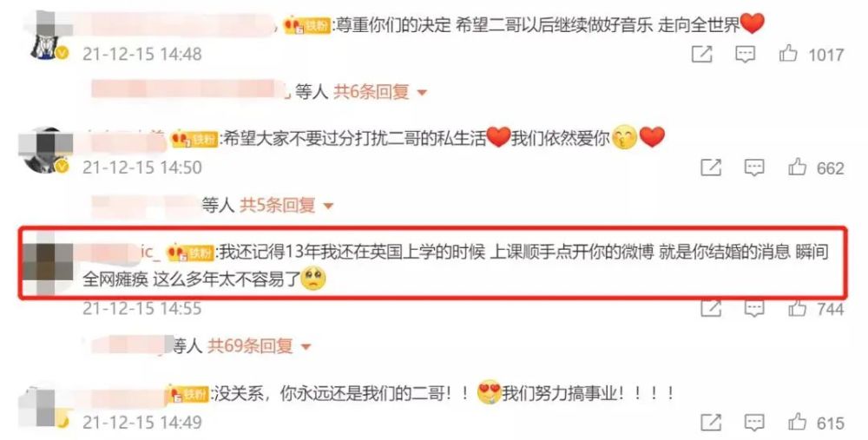
Task: Share the 14:48 comment
Action: coord(701,54)
